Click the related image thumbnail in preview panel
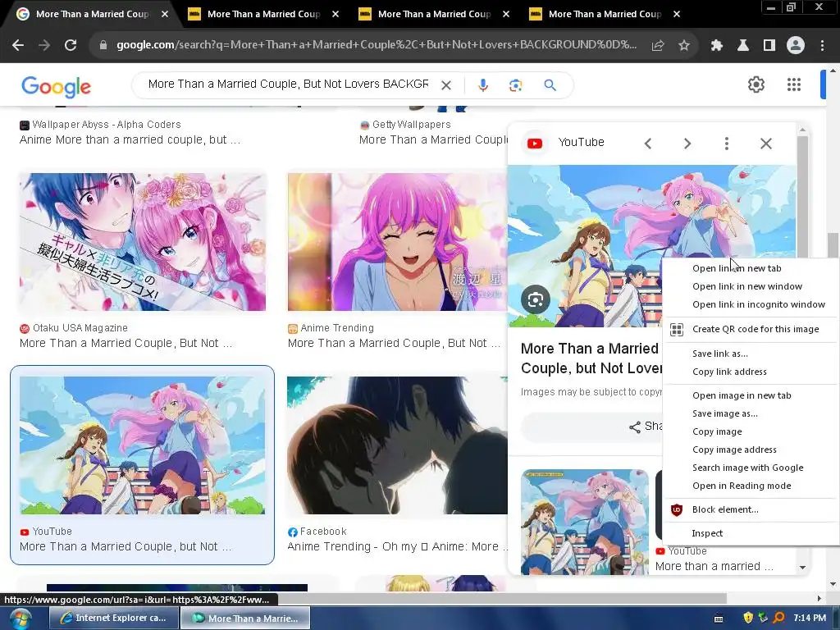This screenshot has height=630, width=840. click(x=584, y=522)
